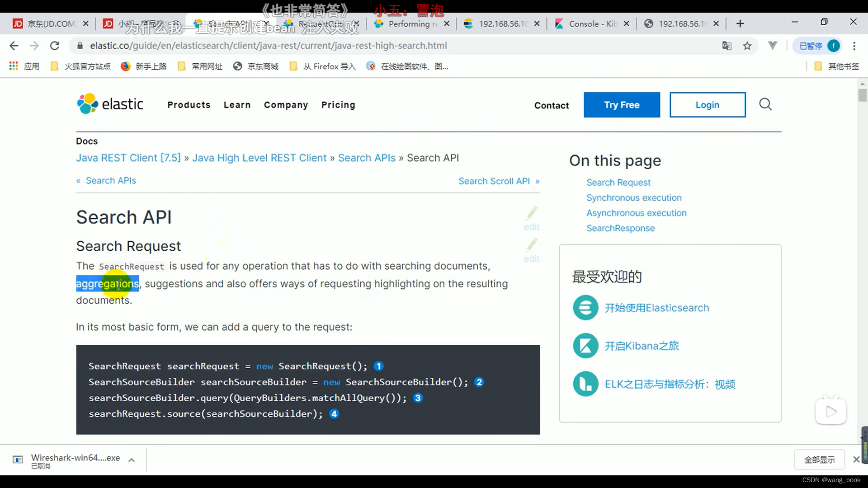Click the 全部显示 show all downloads button
Viewport: 868px width, 488px height.
820,460
